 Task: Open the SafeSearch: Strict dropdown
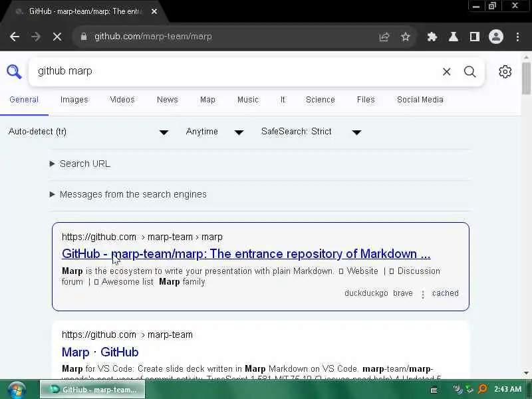[311, 132]
